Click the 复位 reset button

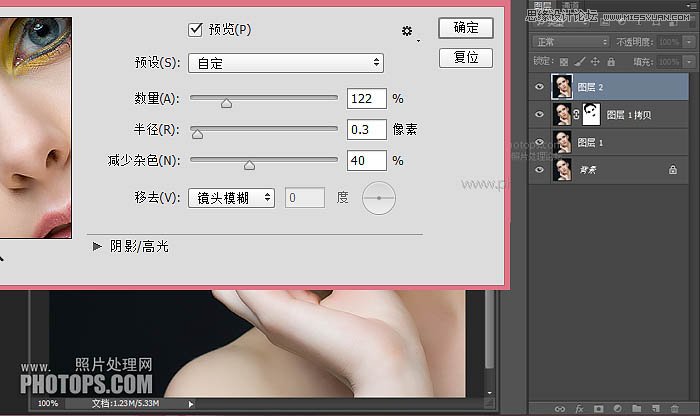(466, 58)
